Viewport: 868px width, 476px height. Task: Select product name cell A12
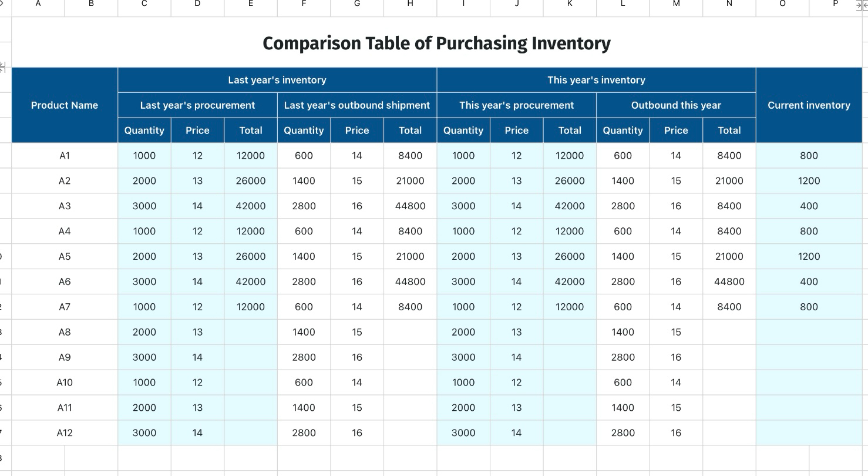click(65, 433)
